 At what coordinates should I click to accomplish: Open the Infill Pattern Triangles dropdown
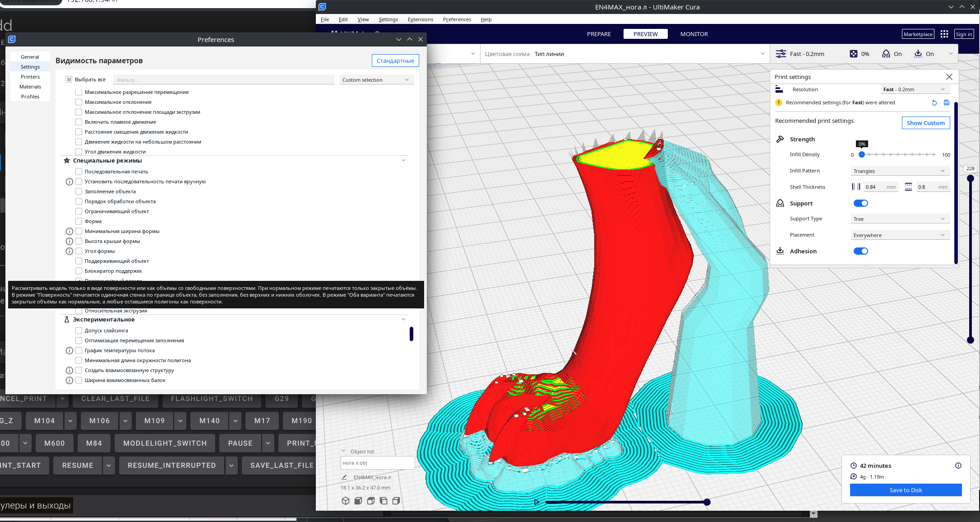(x=899, y=171)
